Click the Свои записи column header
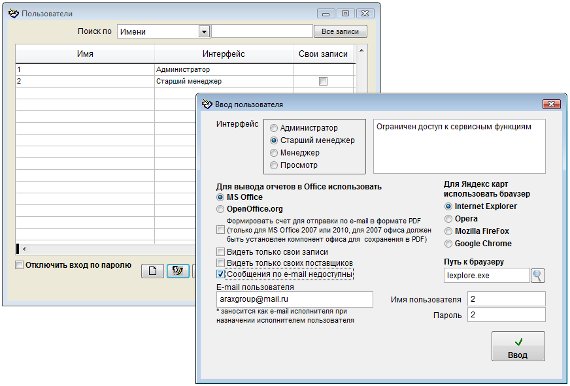Viewport: 570px width, 386px height. click(323, 54)
